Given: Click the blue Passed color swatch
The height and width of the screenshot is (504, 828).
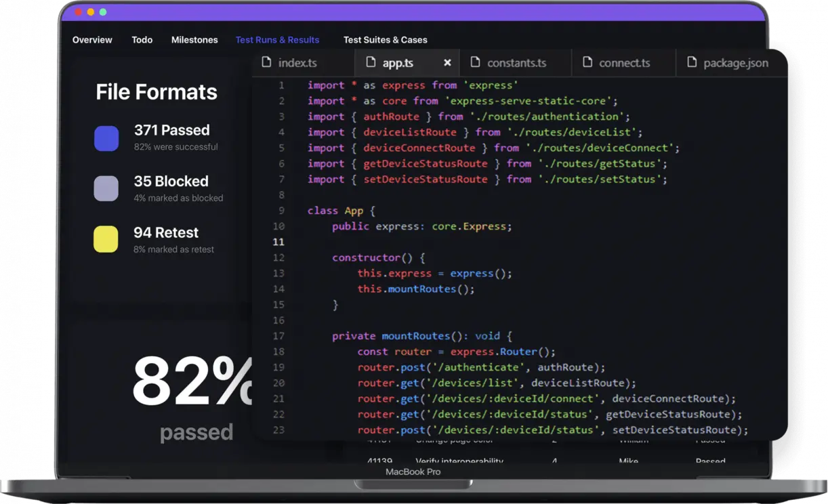Looking at the screenshot, I should point(106,138).
